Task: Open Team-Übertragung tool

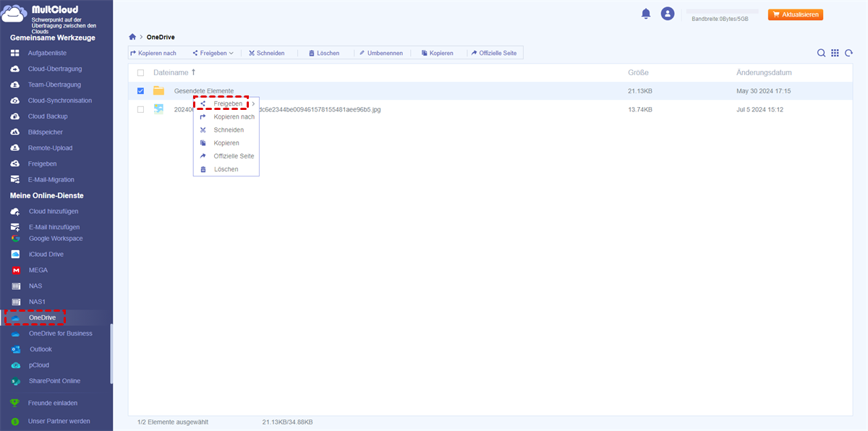Action: (x=56, y=85)
